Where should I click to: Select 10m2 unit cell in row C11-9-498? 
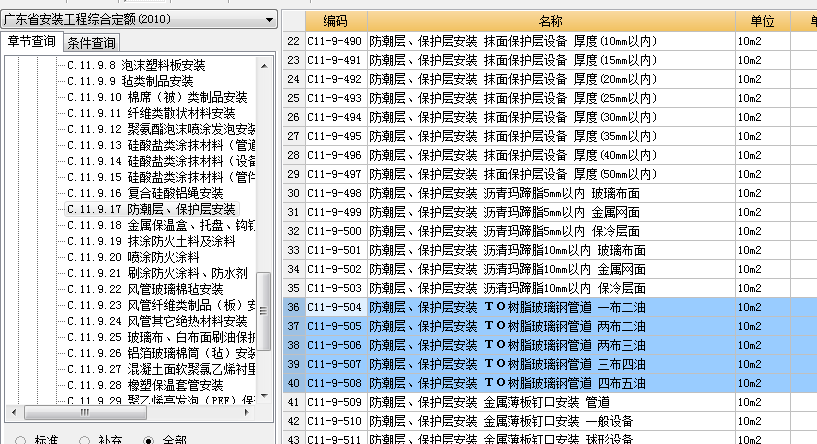click(x=762, y=193)
